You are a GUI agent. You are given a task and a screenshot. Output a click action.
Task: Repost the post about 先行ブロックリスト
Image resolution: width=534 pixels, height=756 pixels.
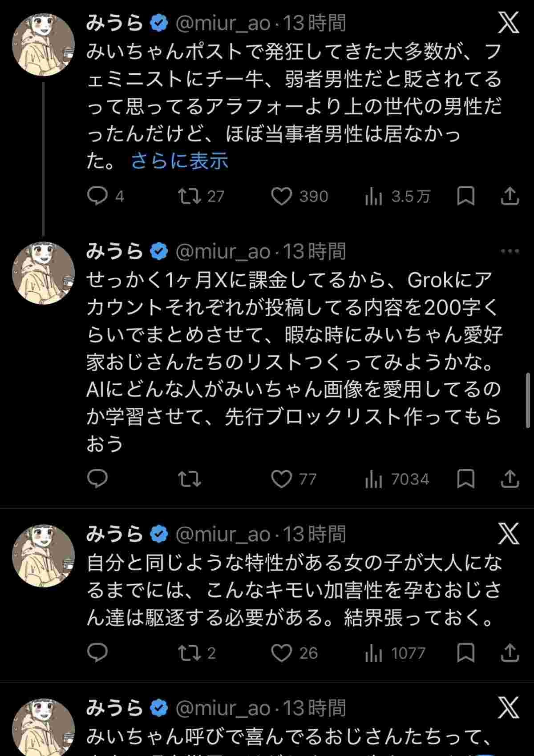[190, 479]
